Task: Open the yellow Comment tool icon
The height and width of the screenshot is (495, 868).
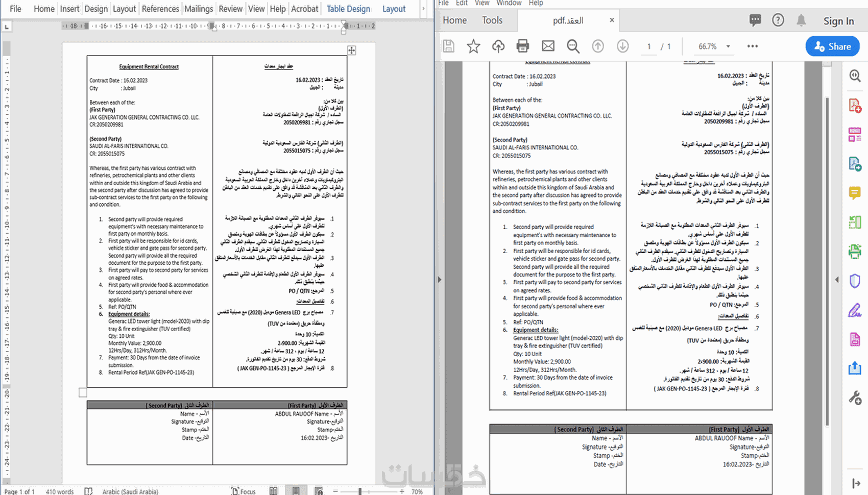Action: [x=855, y=193]
